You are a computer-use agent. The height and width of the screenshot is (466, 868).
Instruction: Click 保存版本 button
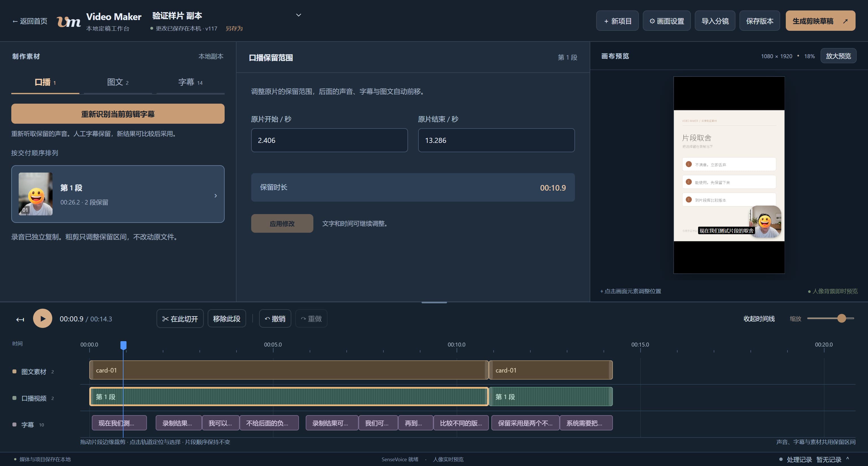[759, 21]
